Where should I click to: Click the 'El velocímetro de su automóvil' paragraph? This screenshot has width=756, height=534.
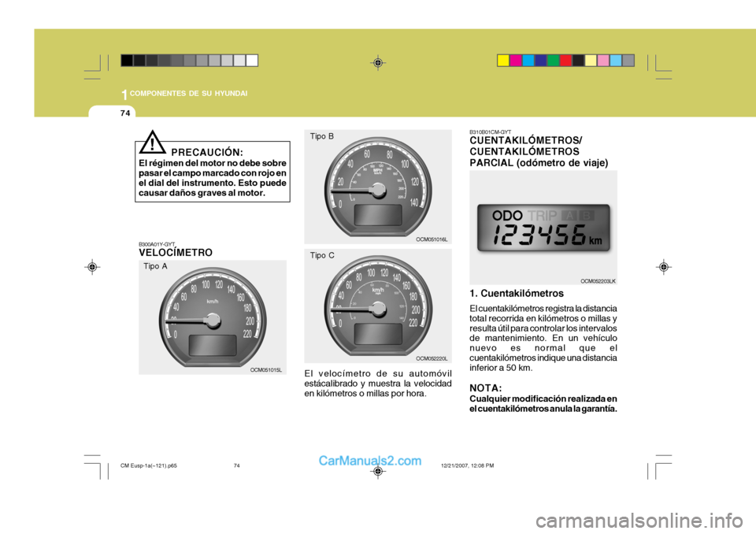point(378,384)
